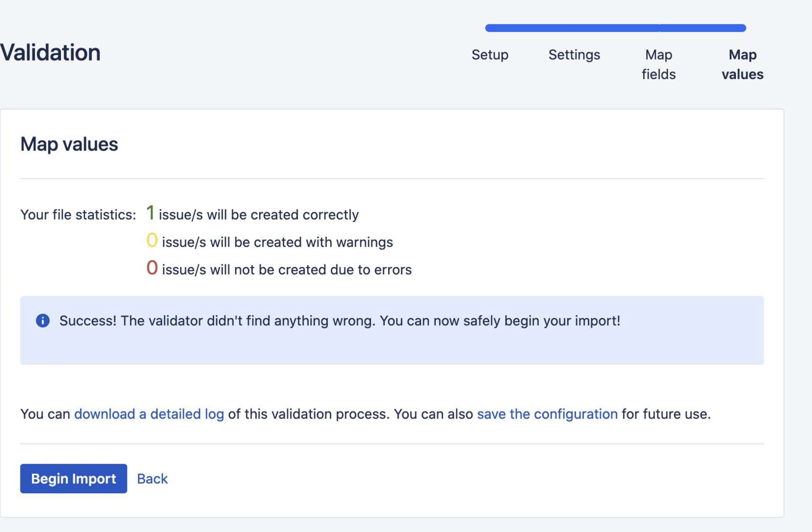Return to the Settings step
The height and width of the screenshot is (532, 812).
click(x=574, y=54)
